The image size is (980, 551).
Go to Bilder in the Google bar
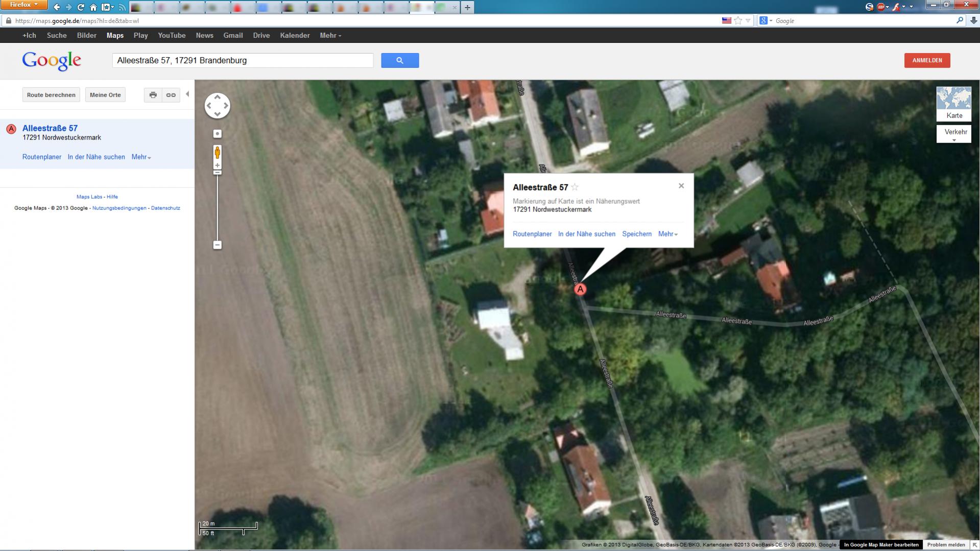coord(87,35)
